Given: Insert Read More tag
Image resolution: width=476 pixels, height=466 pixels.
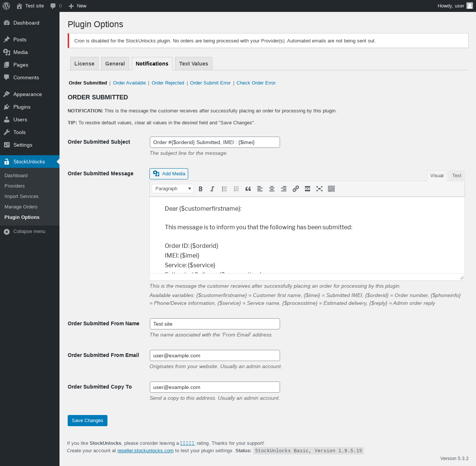Looking at the screenshot, I should (x=308, y=189).
